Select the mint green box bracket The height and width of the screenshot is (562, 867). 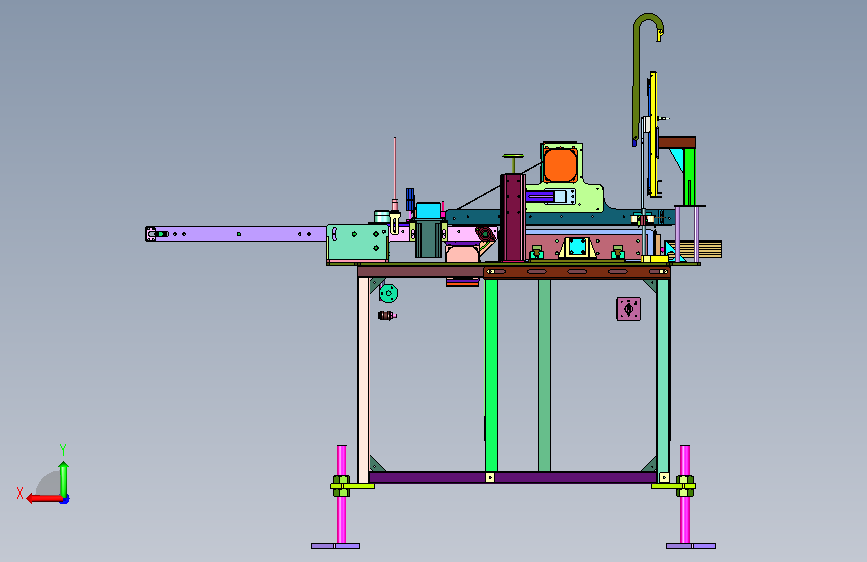click(358, 243)
